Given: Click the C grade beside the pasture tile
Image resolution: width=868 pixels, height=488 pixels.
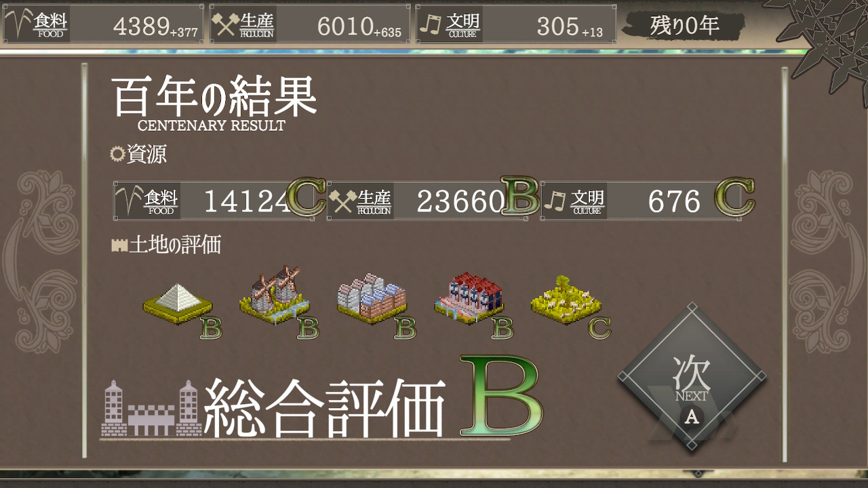Looking at the screenshot, I should point(599,327).
